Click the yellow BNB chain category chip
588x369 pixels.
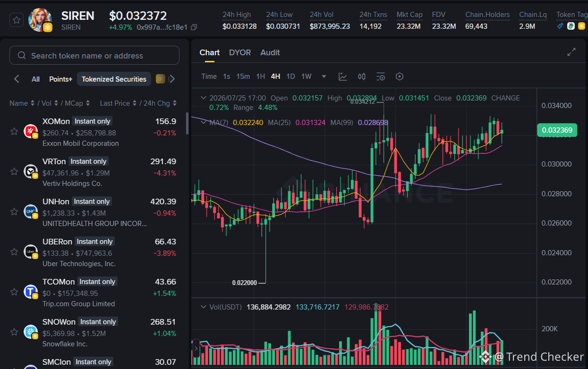coord(160,79)
